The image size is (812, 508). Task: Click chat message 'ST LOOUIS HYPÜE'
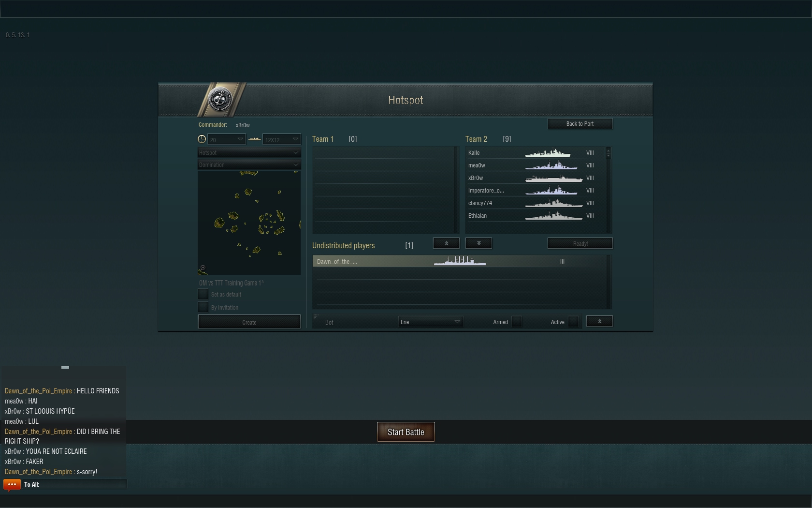click(x=50, y=411)
